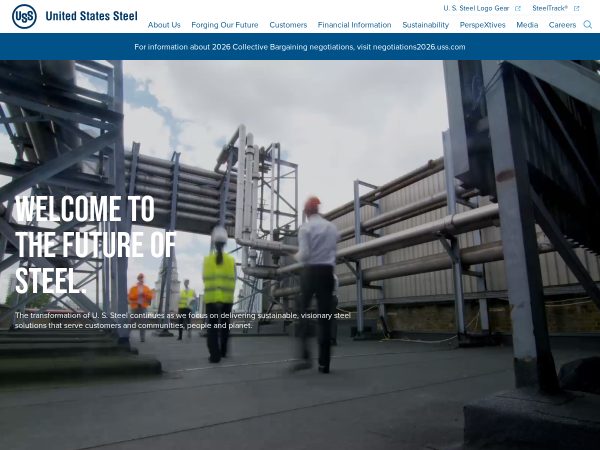Screen dimensions: 600x450
Task: Click external link icon beside SteelTrack
Action: (x=576, y=8)
